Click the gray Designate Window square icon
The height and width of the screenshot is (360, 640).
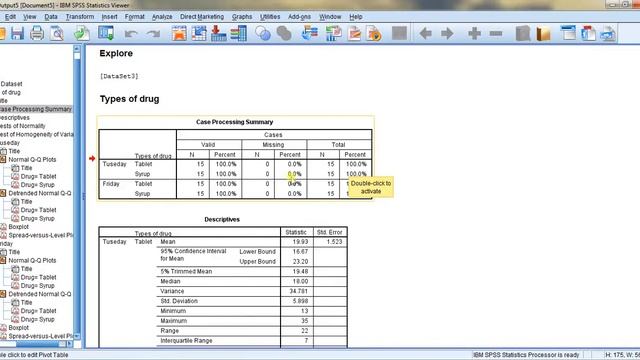tap(399, 33)
